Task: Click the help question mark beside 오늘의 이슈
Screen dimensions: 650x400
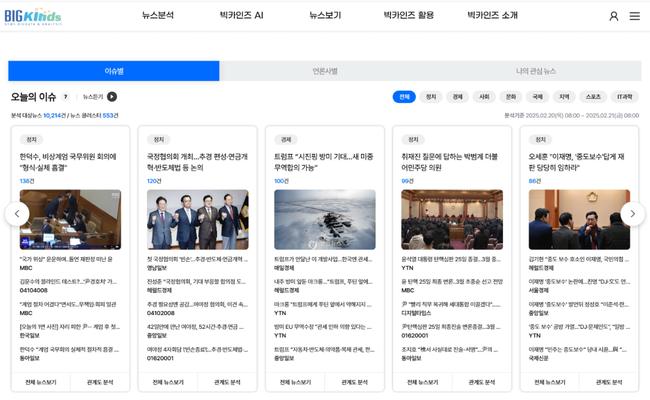Action: point(66,97)
